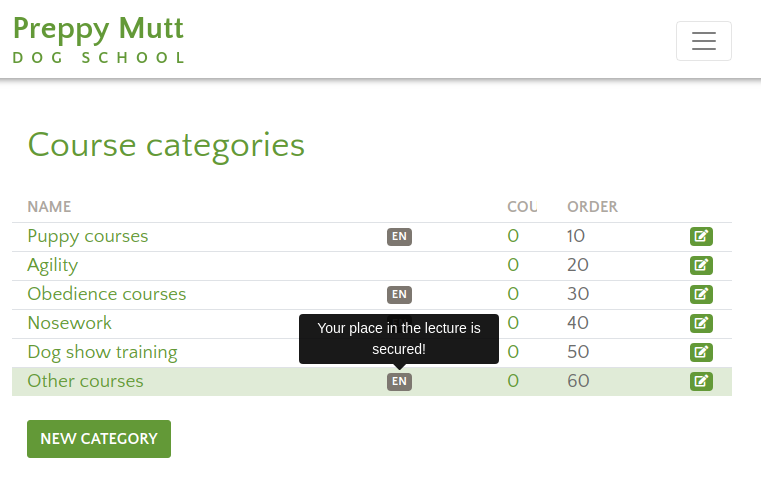Screen dimensions: 761x490
Task: Open the Agility category link
Action: tap(52, 266)
